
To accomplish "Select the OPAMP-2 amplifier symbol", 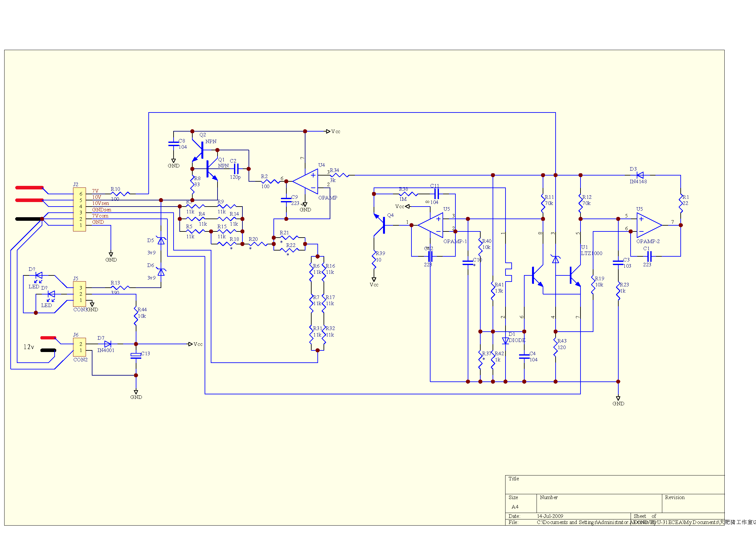I will 649,225.
